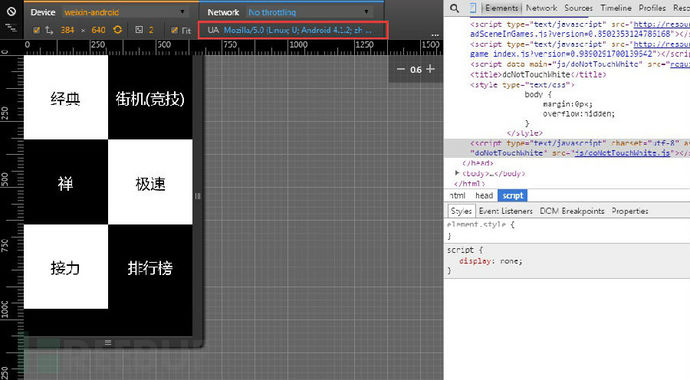Image resolution: width=690 pixels, height=380 pixels.
Task: Toggle device mode phone icon
Action: pyautogui.click(x=473, y=8)
